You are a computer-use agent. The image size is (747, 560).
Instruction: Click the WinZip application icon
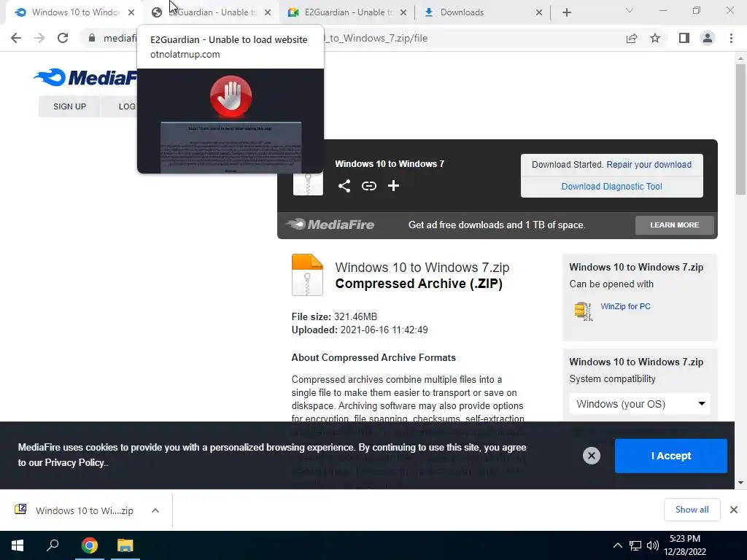tap(584, 311)
